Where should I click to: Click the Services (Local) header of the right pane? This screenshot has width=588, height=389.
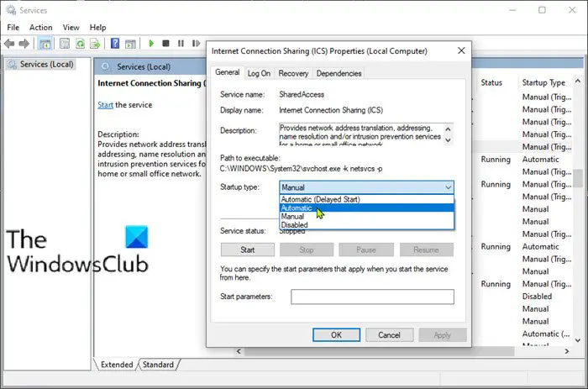144,66
